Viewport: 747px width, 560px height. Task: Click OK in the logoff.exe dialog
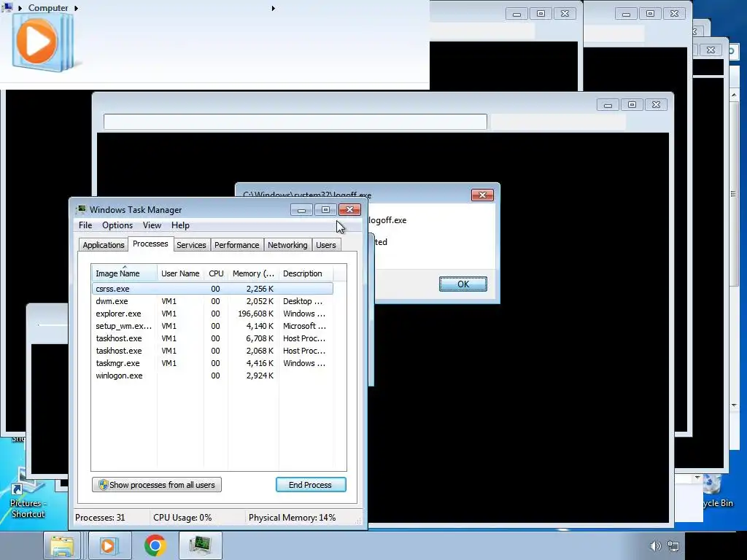[463, 284]
